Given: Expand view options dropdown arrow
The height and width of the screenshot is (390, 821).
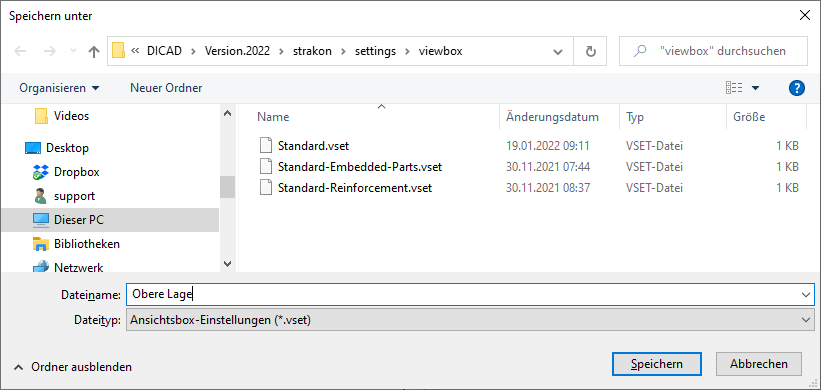Looking at the screenshot, I should 755,88.
